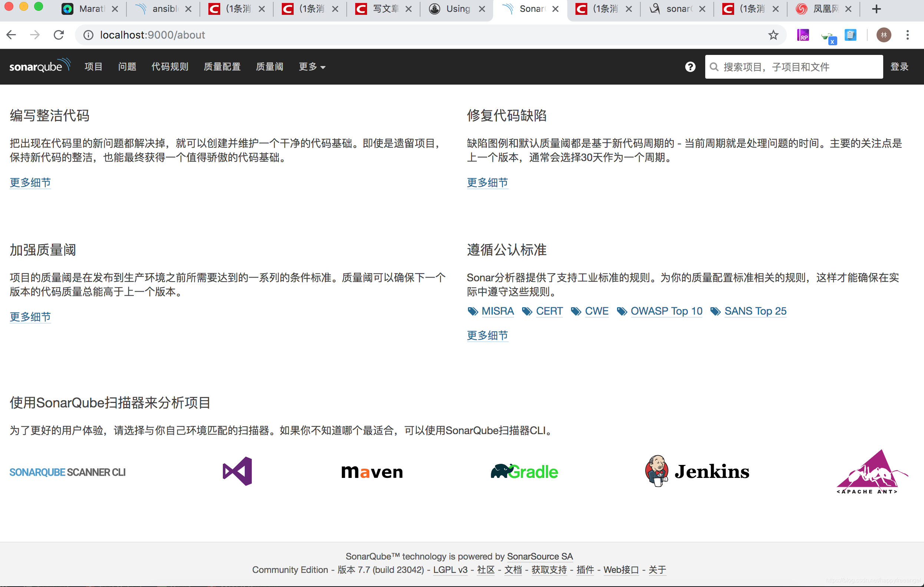924x587 pixels.
Task: Click the browser forward arrow
Action: coord(35,35)
